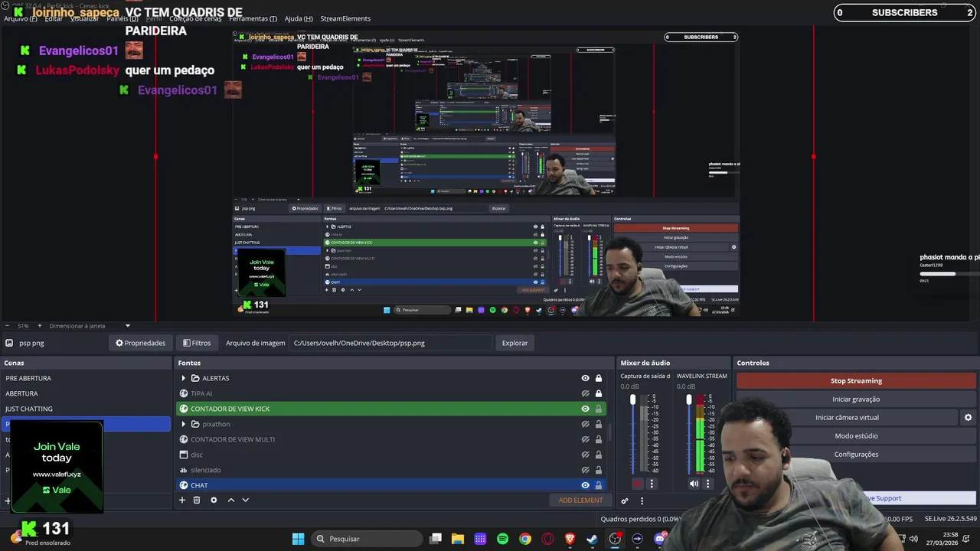
Task: Open Ajuda (H) menu
Action: coord(299,18)
